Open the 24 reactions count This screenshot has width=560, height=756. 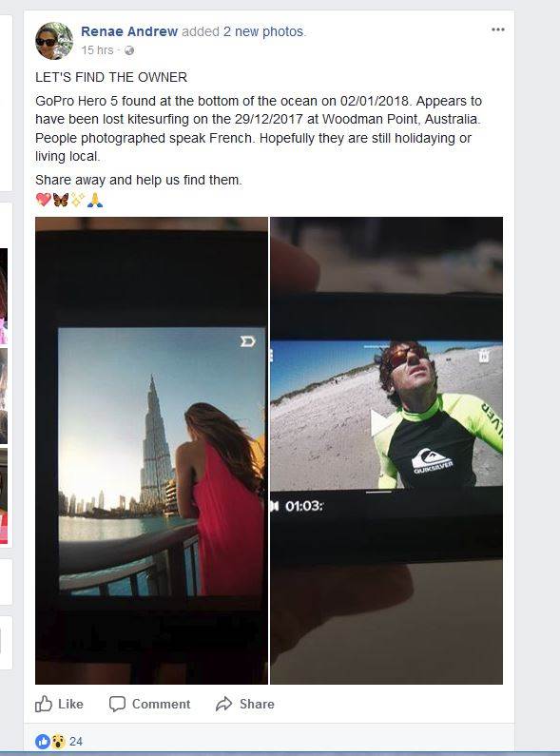pos(76,741)
